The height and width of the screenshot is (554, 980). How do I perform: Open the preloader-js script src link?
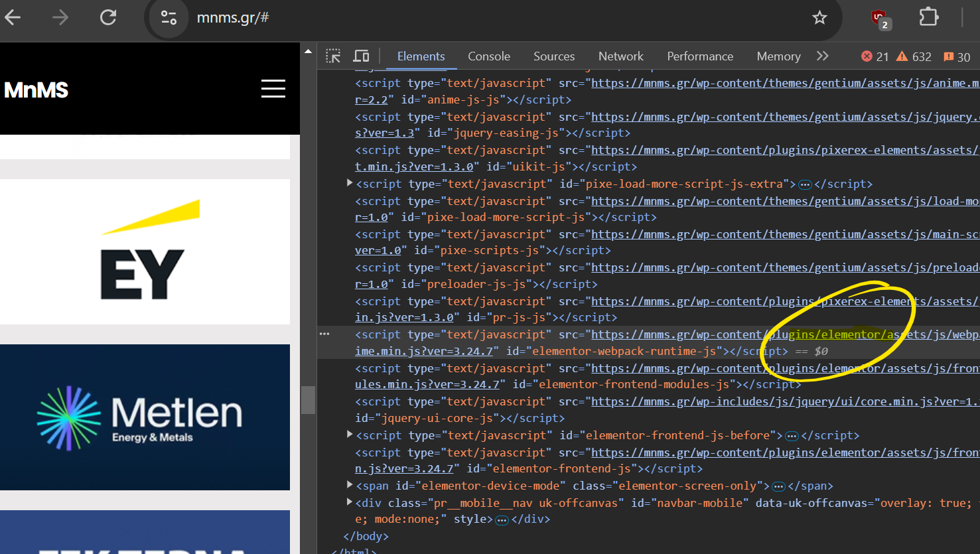point(785,267)
